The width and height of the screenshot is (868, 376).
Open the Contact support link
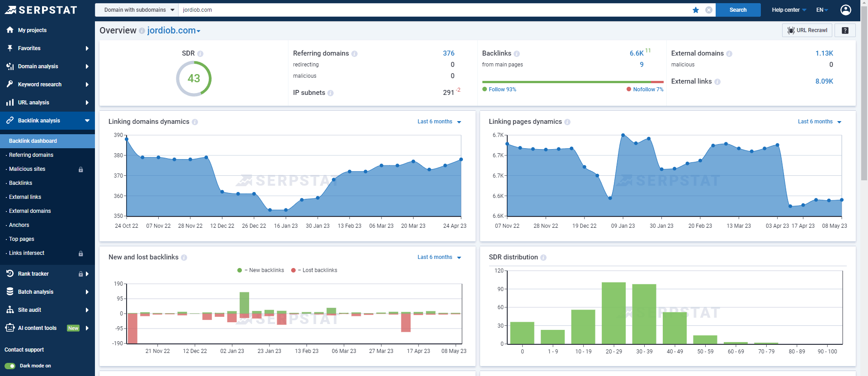point(24,350)
